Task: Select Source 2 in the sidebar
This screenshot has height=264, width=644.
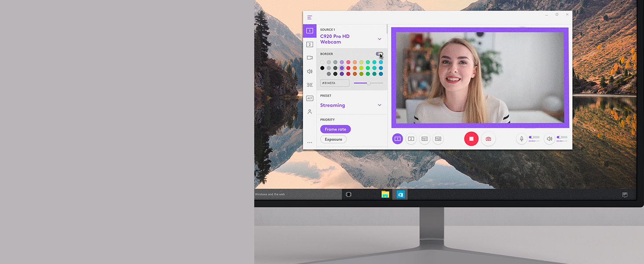Action: pyautogui.click(x=310, y=44)
